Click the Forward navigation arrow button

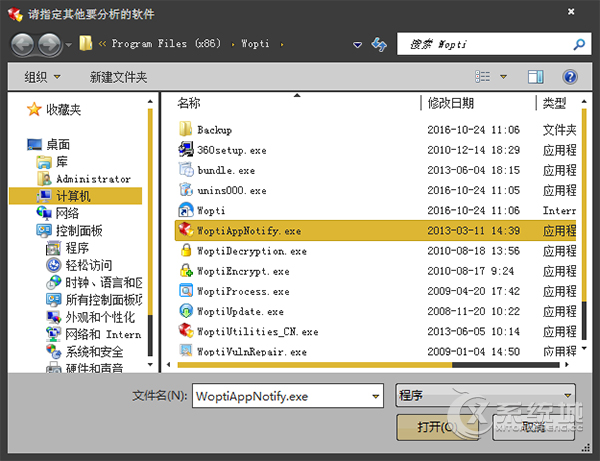[x=50, y=45]
